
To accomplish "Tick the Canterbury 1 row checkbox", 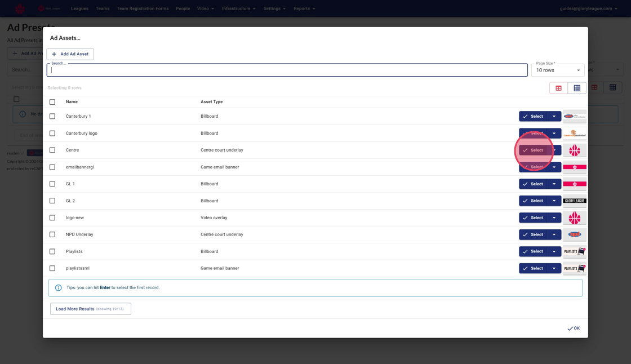I will 52,117.
